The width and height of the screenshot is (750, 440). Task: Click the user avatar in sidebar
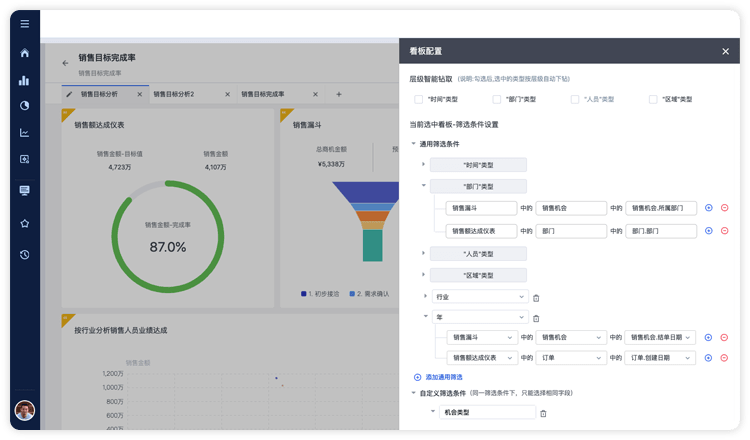coord(25,410)
